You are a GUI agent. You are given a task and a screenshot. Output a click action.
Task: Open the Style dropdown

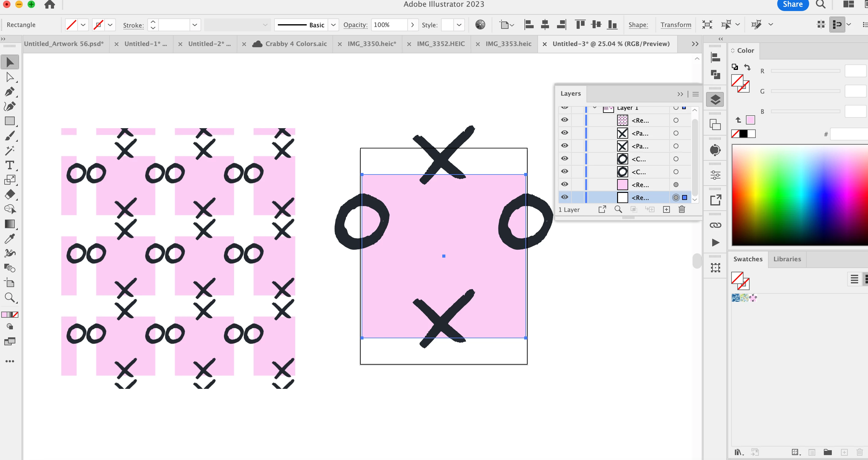[x=459, y=25]
